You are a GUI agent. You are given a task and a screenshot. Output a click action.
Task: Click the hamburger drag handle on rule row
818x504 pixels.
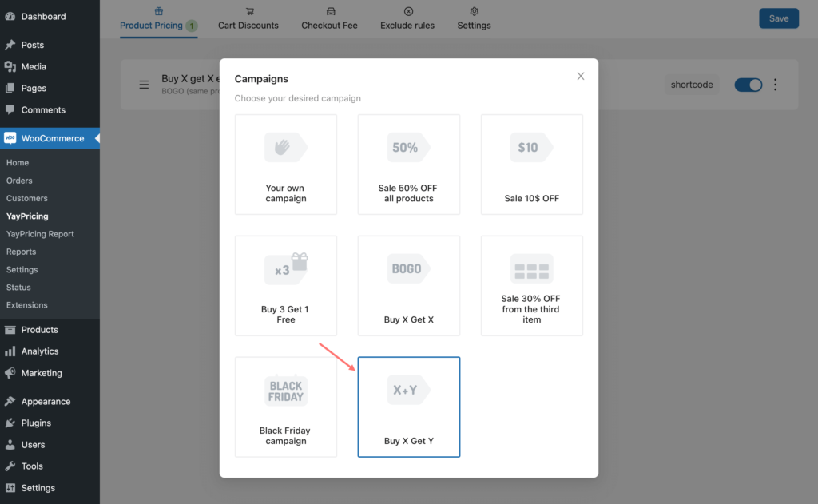click(144, 85)
